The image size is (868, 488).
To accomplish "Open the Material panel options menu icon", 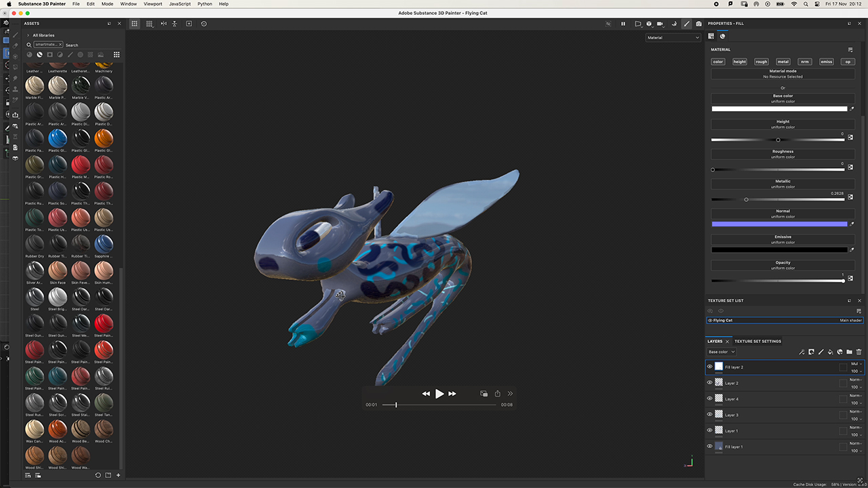I will click(850, 49).
